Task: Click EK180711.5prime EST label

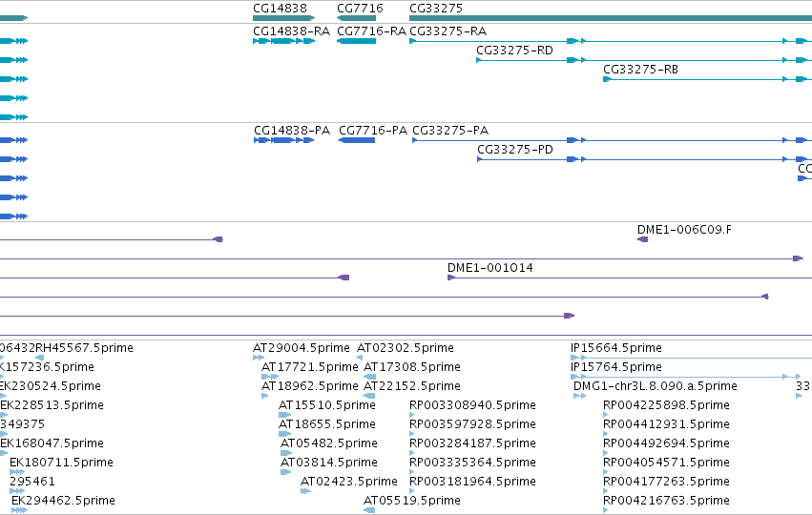Action: (61, 463)
